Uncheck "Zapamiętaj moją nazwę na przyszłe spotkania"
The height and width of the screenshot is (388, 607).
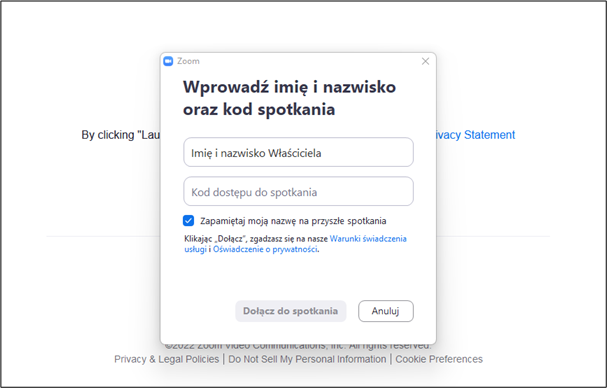point(189,221)
